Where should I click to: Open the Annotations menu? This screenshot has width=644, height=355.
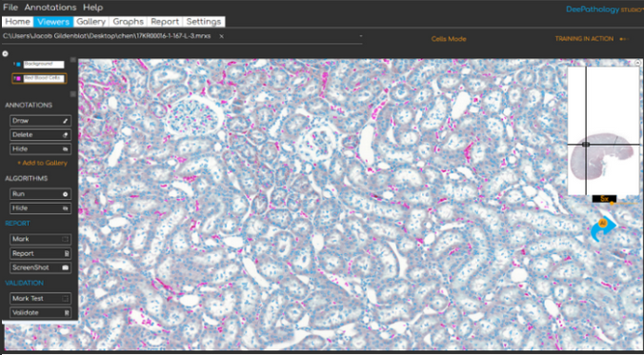[x=50, y=8]
